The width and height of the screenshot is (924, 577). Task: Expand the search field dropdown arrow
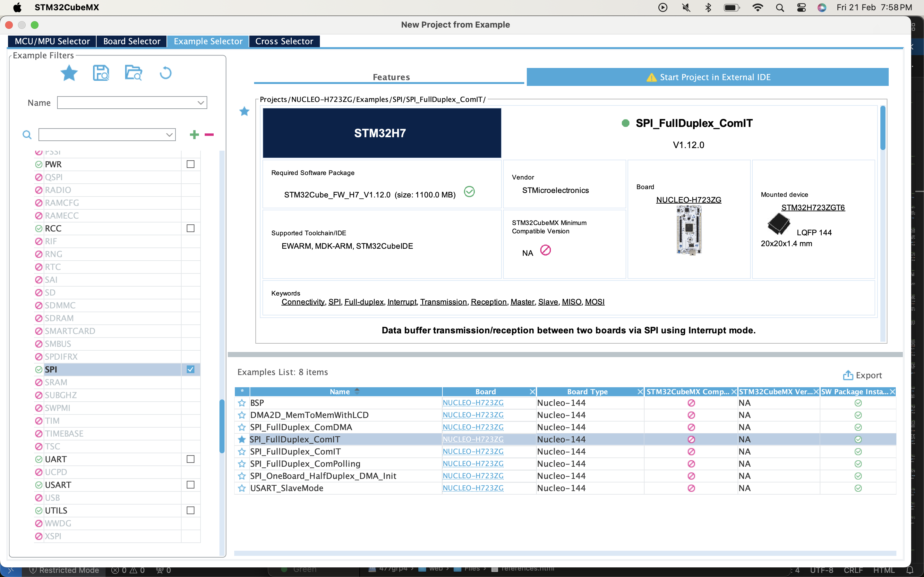pyautogui.click(x=169, y=135)
